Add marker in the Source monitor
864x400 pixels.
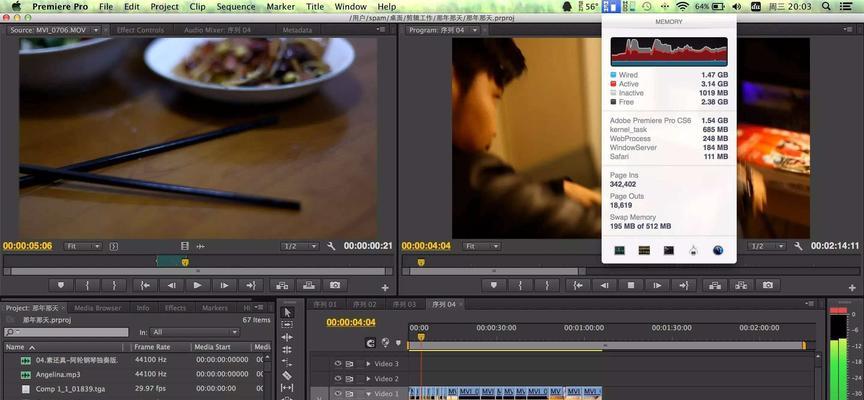[x=61, y=285]
